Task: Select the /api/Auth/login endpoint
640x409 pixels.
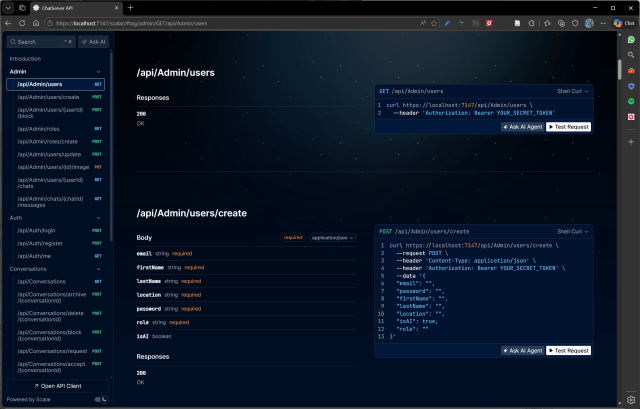Action: pyautogui.click(x=56, y=231)
